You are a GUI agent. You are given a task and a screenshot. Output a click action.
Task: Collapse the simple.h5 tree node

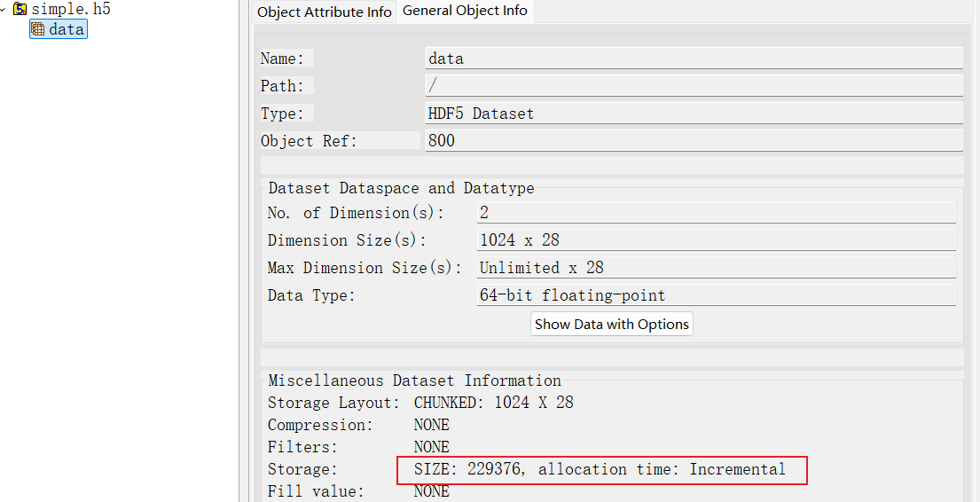5,10
